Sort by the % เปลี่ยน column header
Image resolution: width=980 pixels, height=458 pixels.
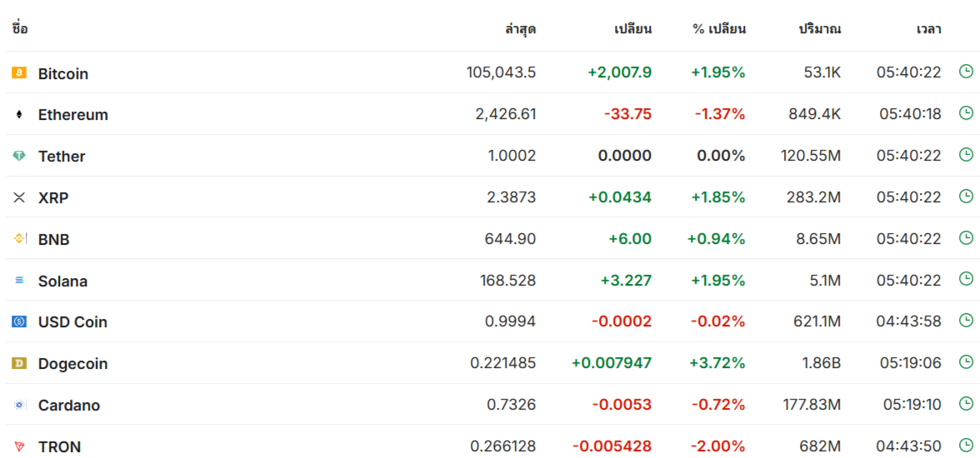[x=719, y=29]
